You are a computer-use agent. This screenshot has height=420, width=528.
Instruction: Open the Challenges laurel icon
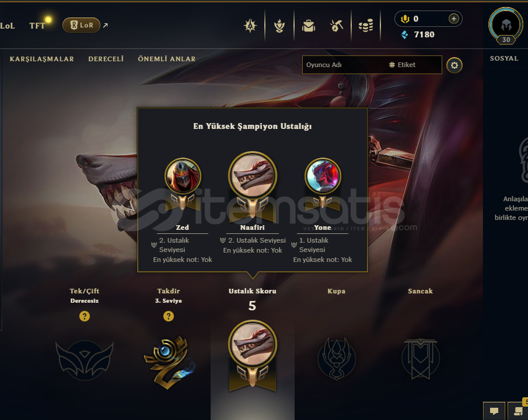(279, 26)
